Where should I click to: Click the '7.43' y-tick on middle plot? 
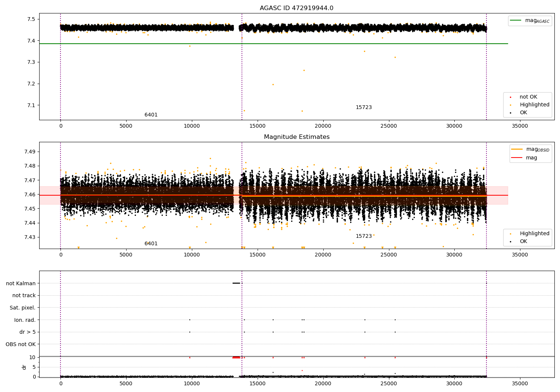point(29,237)
